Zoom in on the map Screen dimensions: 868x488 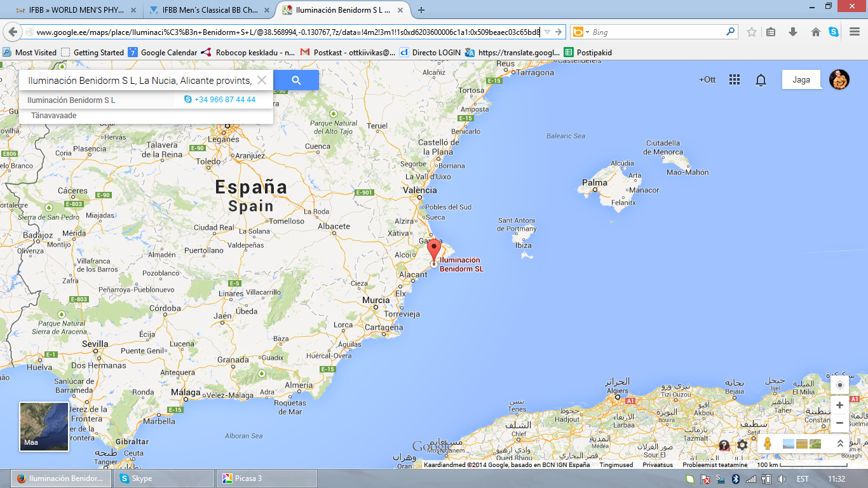(x=839, y=405)
